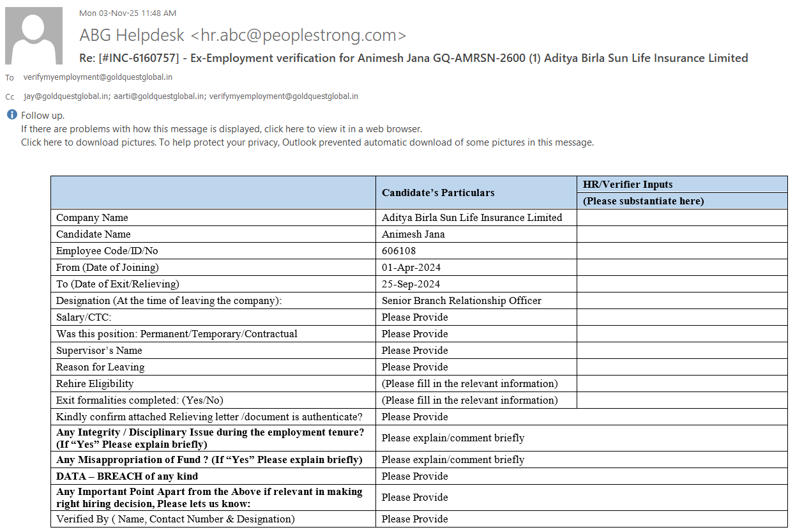This screenshot has width=795, height=532.
Task: Click HR input cell for Date of Joining
Action: pyautogui.click(x=681, y=268)
